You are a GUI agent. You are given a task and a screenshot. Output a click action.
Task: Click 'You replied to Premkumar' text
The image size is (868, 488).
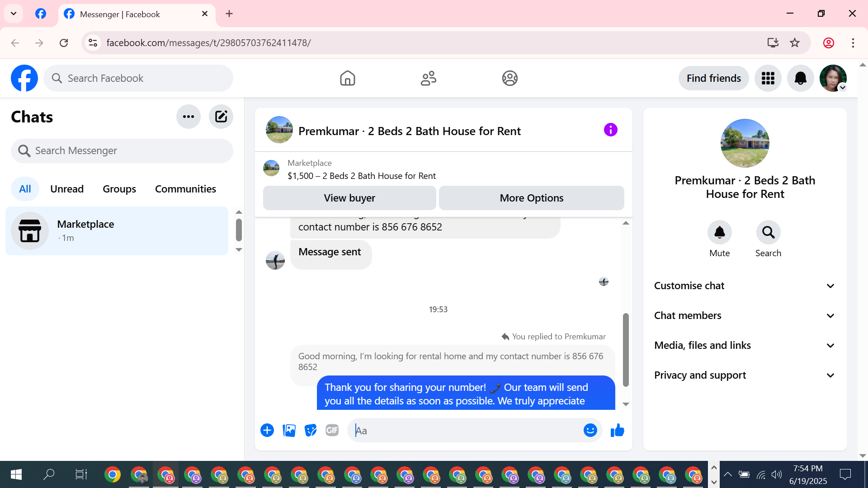click(x=558, y=337)
